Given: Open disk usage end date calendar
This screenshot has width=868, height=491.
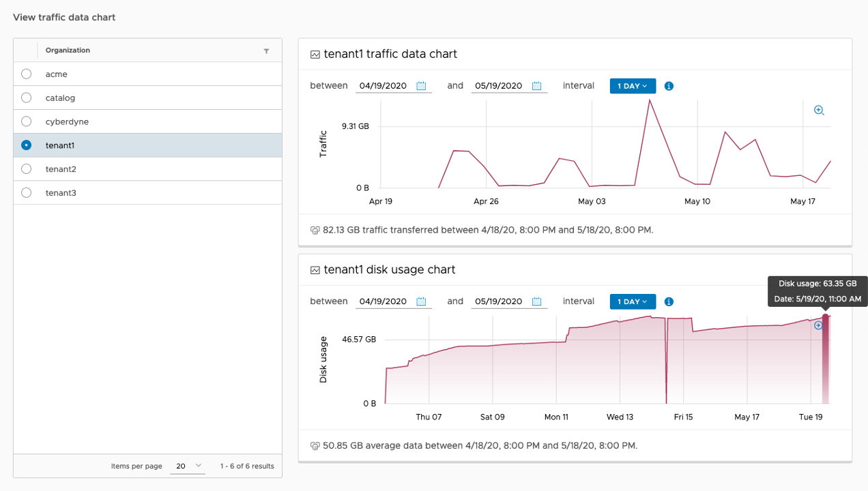Looking at the screenshot, I should tap(536, 301).
